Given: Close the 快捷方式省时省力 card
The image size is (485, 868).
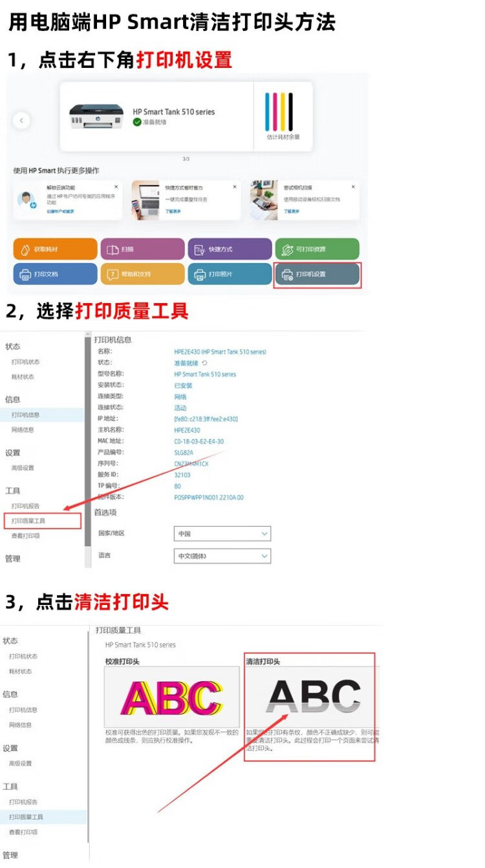Looking at the screenshot, I should [x=235, y=187].
